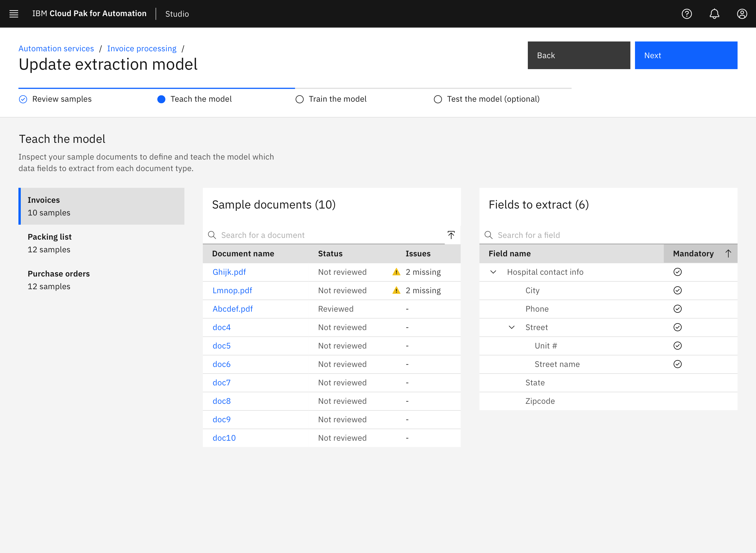Click the Next button
The width and height of the screenshot is (756, 553).
686,55
